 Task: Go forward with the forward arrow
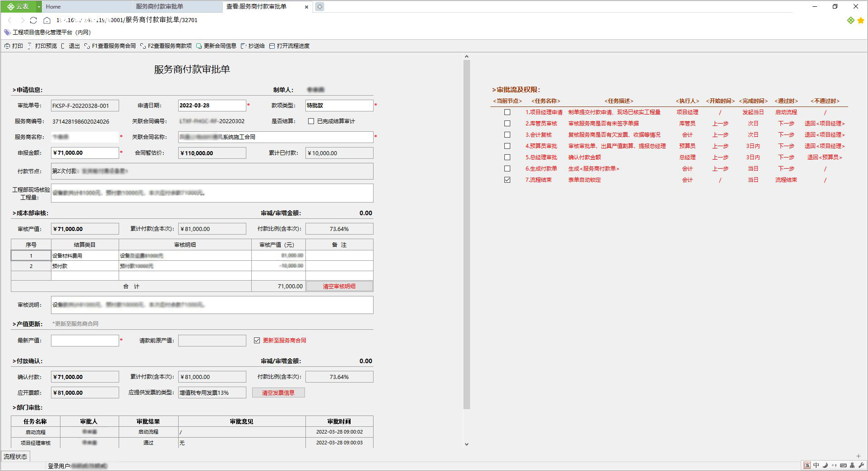(x=22, y=20)
